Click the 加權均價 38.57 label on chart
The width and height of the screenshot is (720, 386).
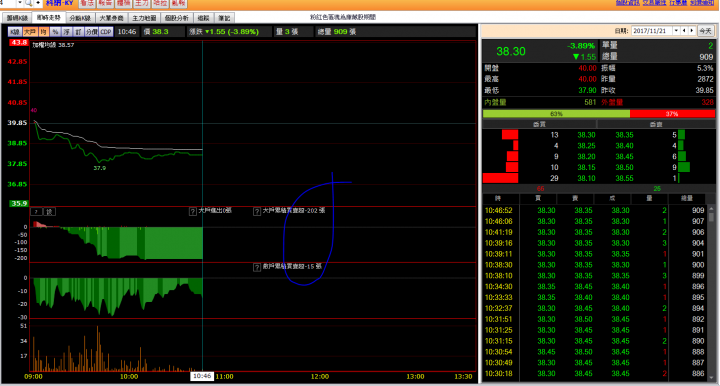point(53,45)
